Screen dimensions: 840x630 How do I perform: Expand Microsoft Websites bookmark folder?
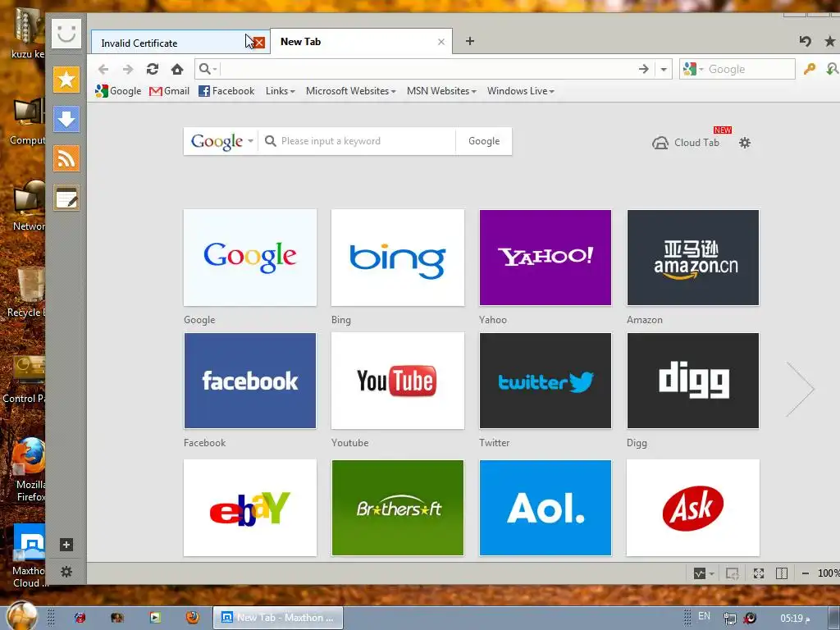click(351, 91)
